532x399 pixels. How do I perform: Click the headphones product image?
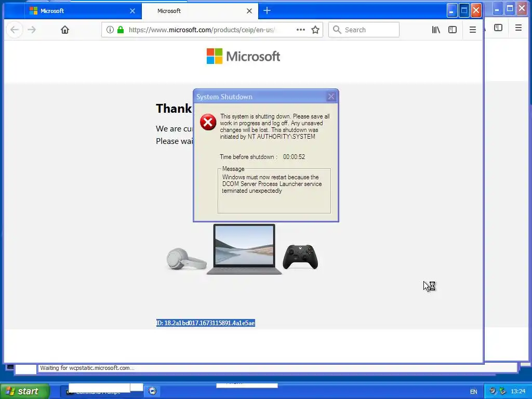pos(187,259)
